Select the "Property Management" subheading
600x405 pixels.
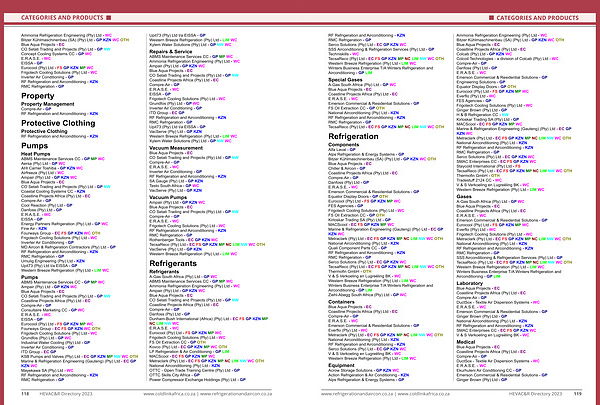[47, 104]
